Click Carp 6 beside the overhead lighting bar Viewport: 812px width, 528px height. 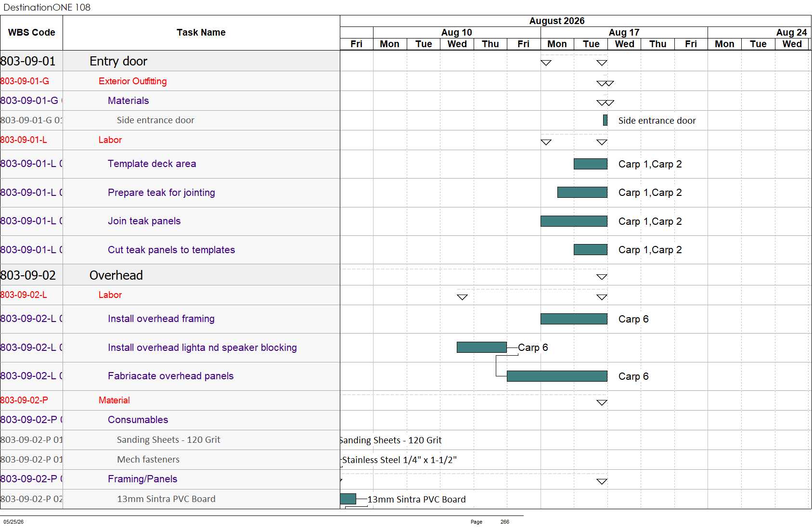point(533,348)
